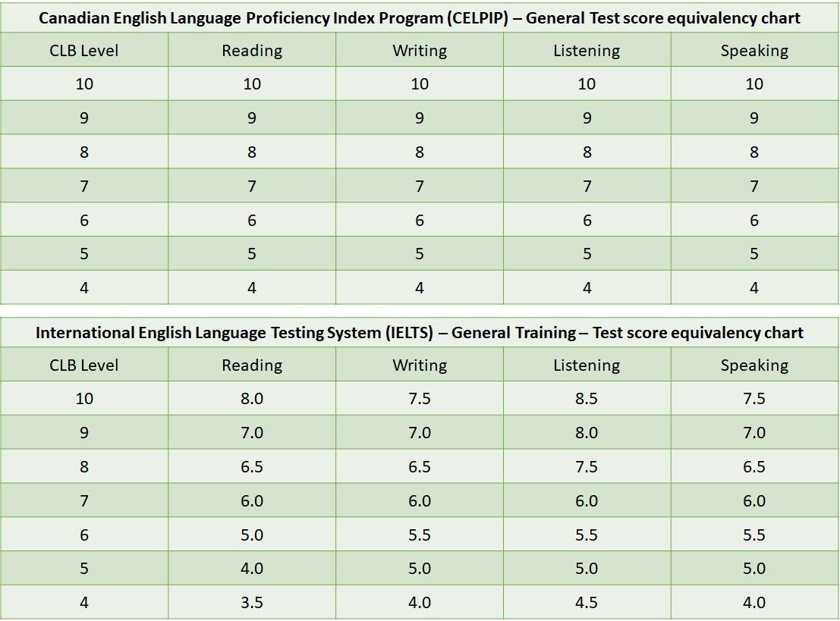Select the CELPIP table's Reading header
The width and height of the screenshot is (840, 621).
252,51
